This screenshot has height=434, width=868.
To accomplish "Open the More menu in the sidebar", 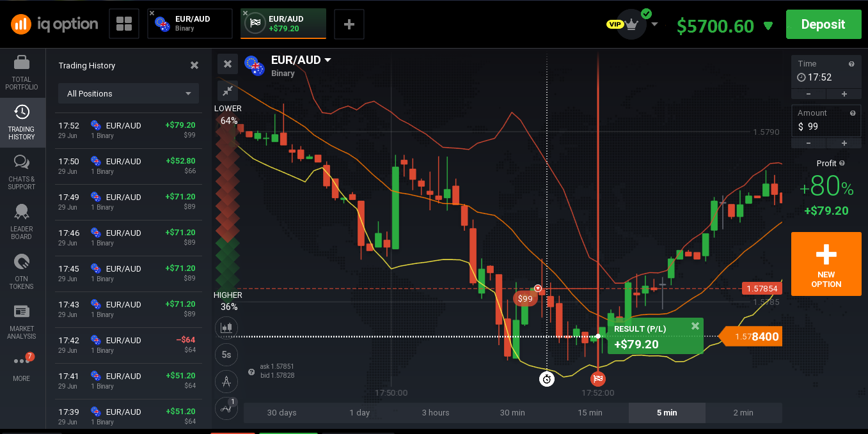I will [x=22, y=368].
